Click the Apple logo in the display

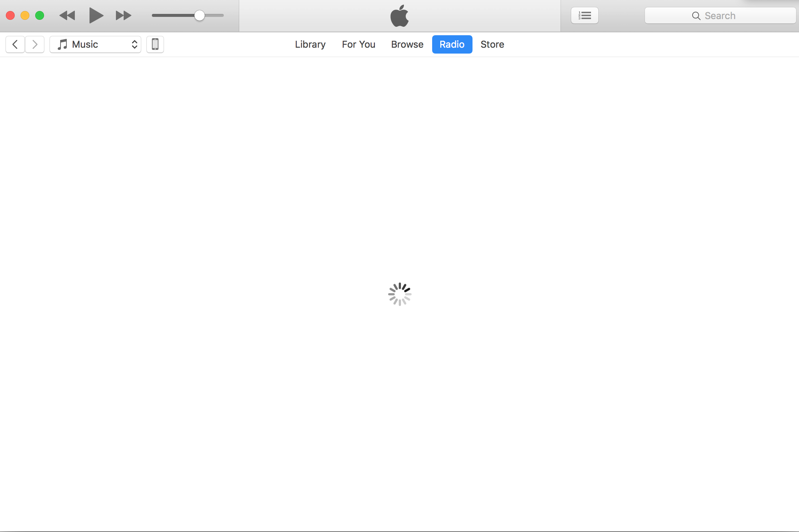click(399, 16)
